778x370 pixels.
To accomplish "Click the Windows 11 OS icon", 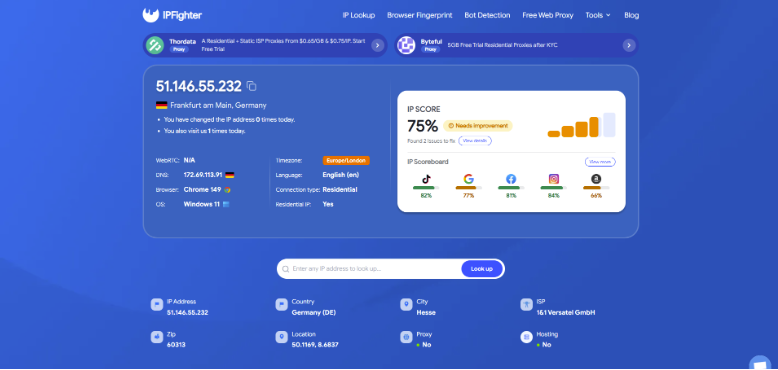I will pos(226,204).
